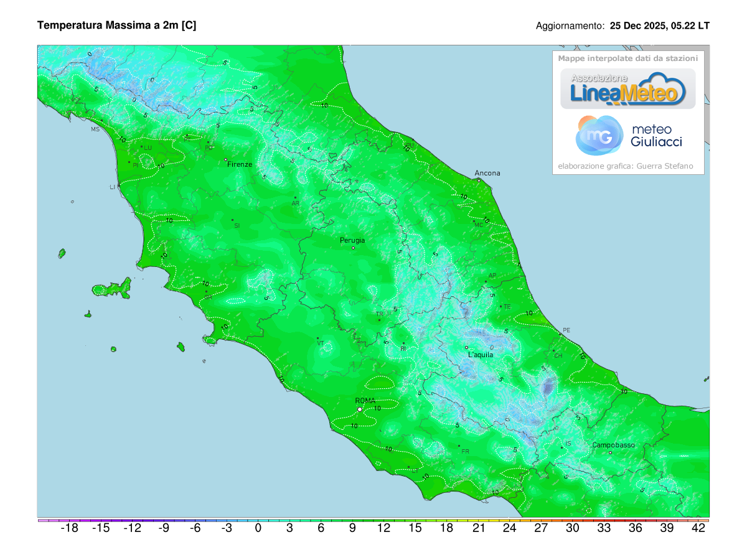Image resolution: width=747 pixels, height=560 pixels.
Task: Click the 0 degree mark on temperature scale
Action: (257, 528)
